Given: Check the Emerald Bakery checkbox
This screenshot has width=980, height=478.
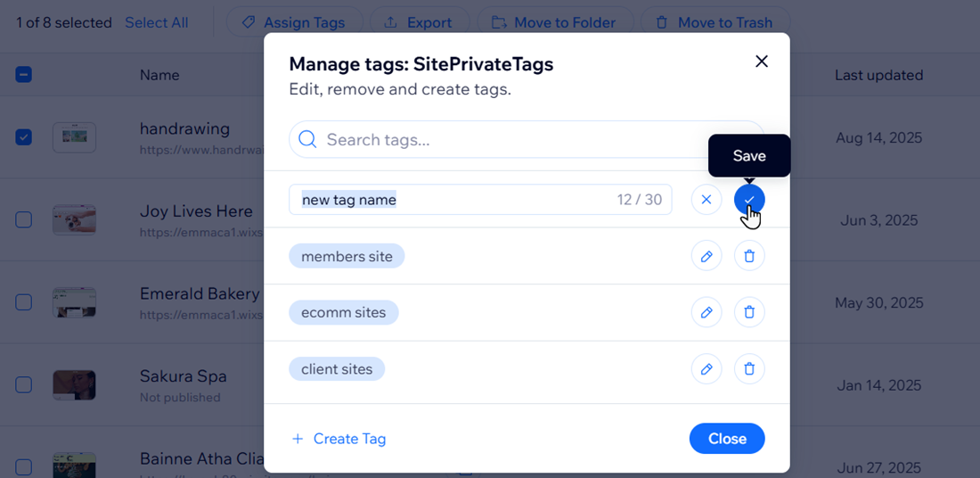Looking at the screenshot, I should 24,302.
